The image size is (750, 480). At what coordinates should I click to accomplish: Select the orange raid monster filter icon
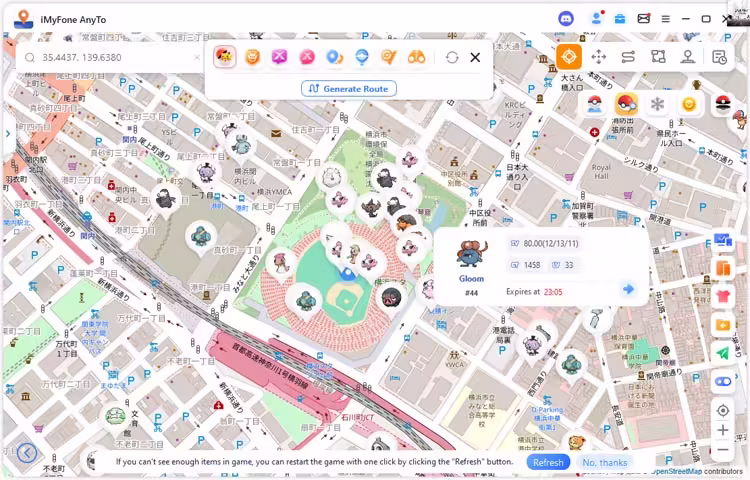click(252, 57)
